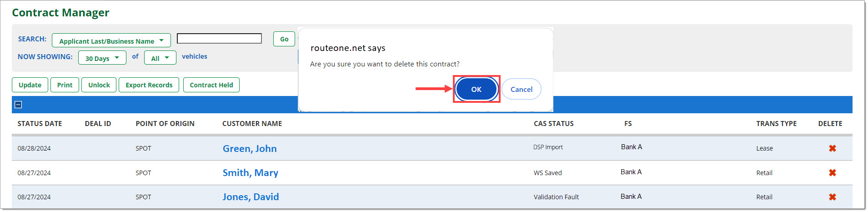
Task: Click Export Records
Action: click(149, 85)
